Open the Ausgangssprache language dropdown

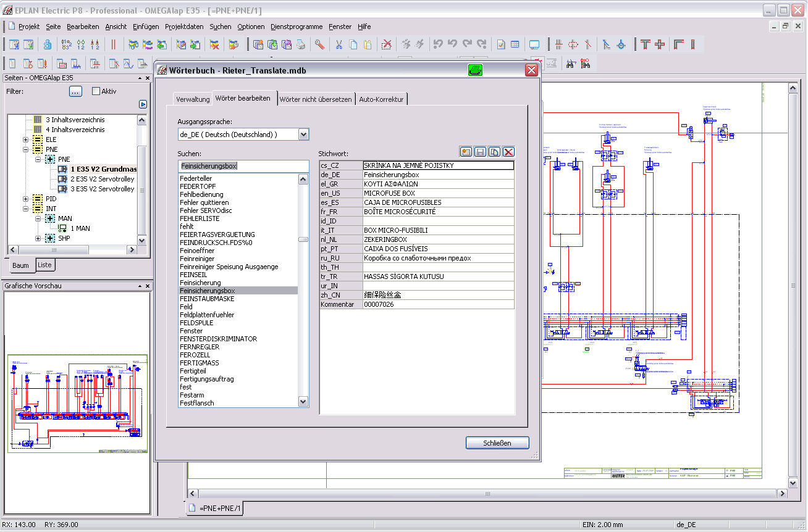pyautogui.click(x=303, y=134)
